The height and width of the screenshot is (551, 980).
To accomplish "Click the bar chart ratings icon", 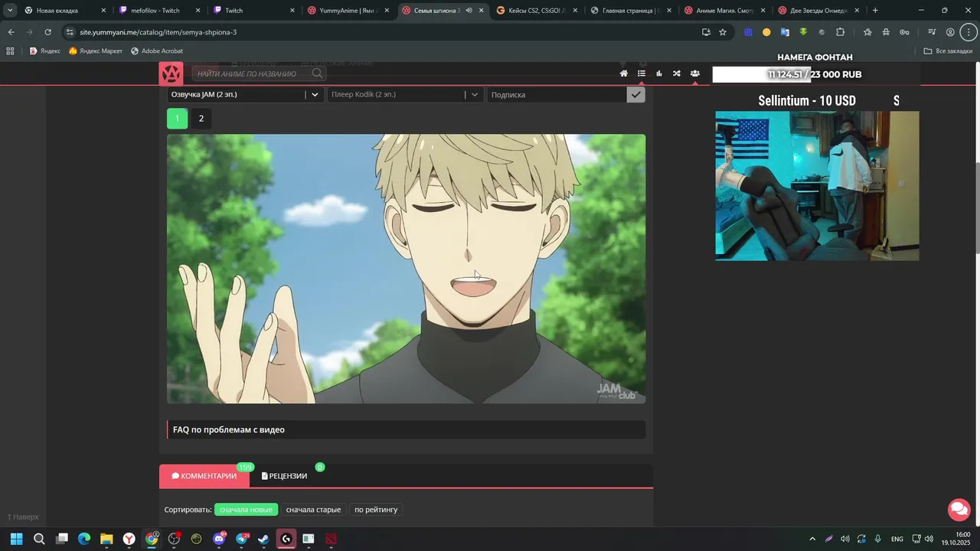I will 659,73.
